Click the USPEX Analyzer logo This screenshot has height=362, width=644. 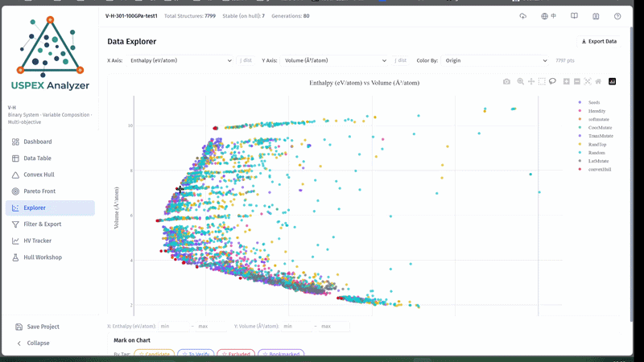click(50, 53)
